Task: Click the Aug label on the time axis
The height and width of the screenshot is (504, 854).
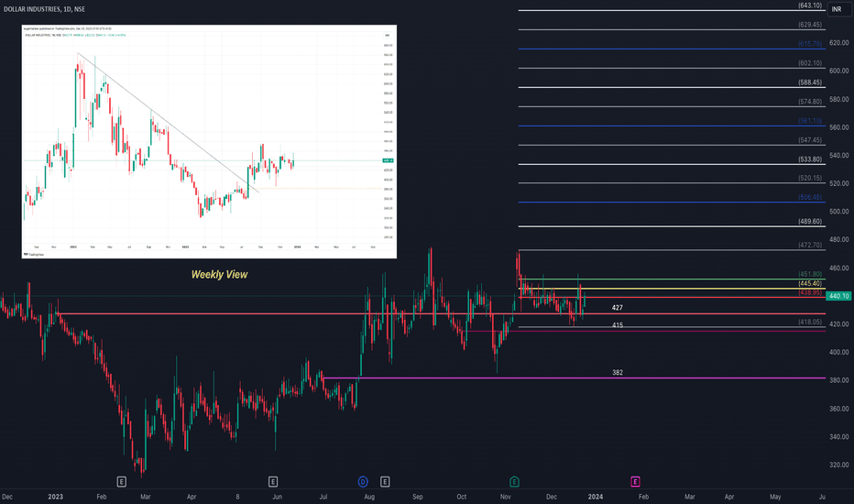Action: tap(369, 497)
